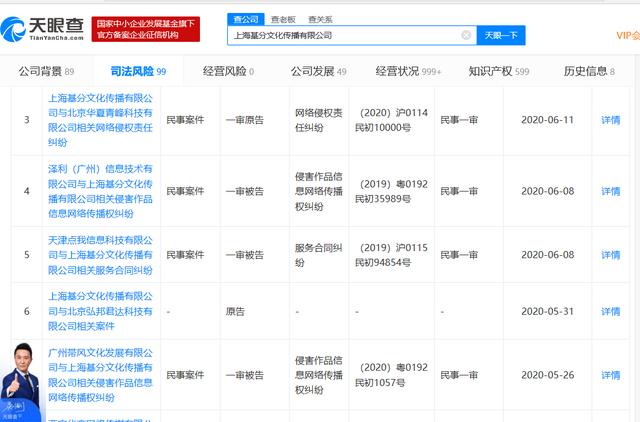Viewport: 640px width, 422px height.
Task: Open the 知识产权 section tab
Action: pos(498,71)
